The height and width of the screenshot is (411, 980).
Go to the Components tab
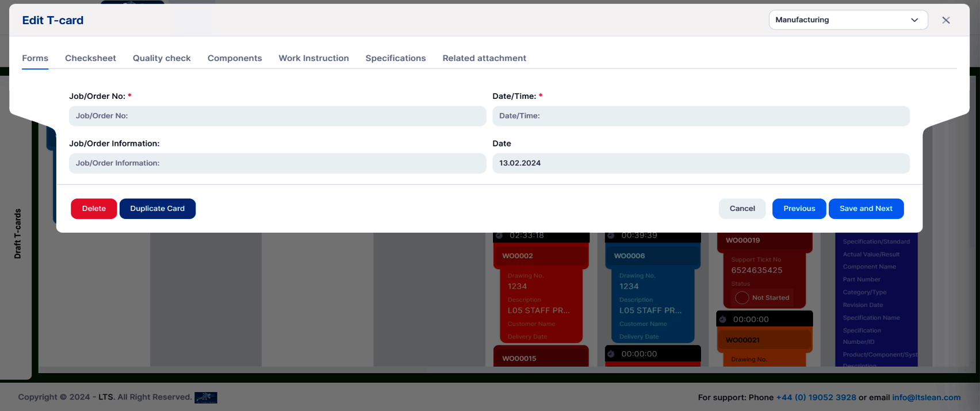coord(235,58)
